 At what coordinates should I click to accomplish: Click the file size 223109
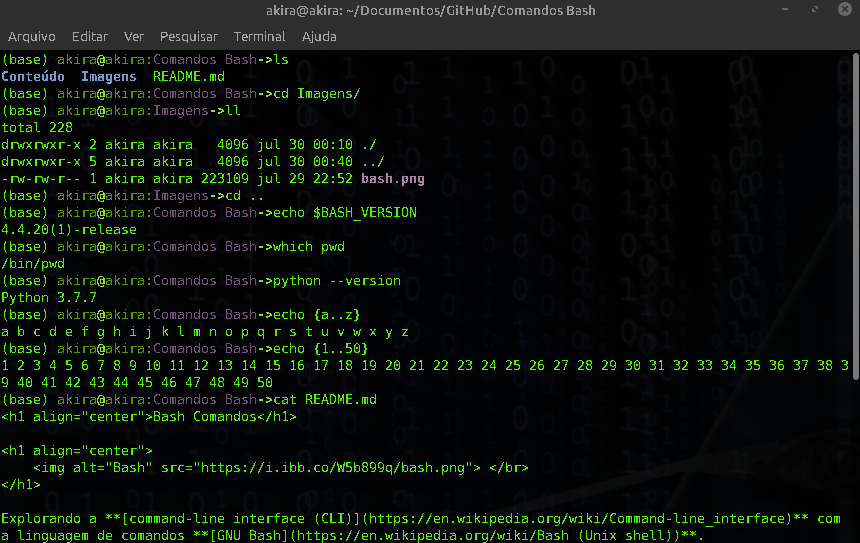click(225, 179)
